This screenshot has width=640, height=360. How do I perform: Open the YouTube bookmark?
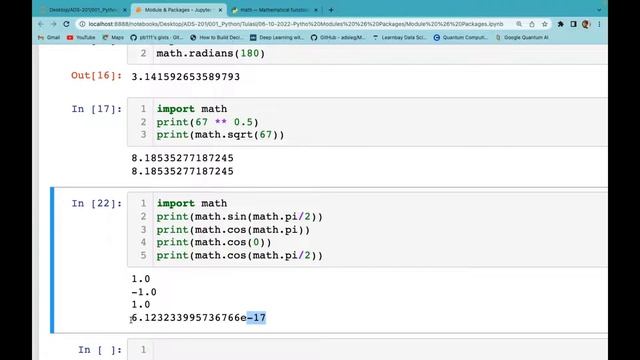(81, 37)
